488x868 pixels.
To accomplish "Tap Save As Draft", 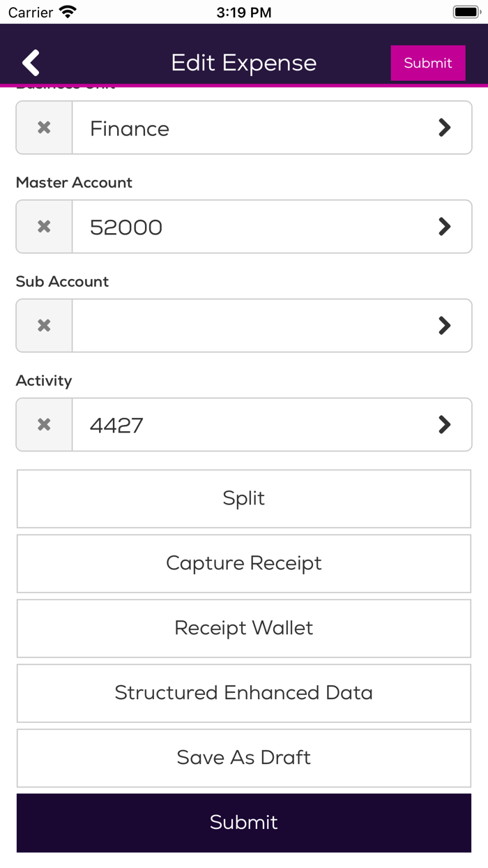I will (x=244, y=758).
